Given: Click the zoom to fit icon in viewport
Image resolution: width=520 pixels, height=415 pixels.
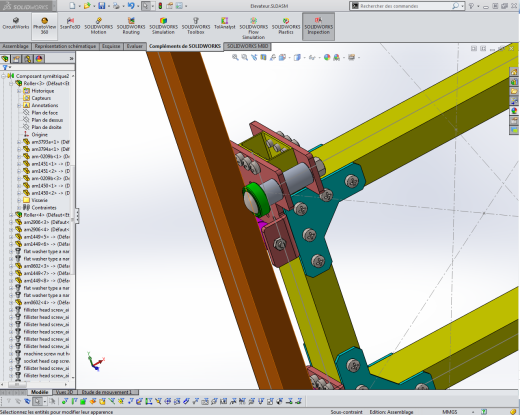Looking at the screenshot, I should tap(235, 57).
